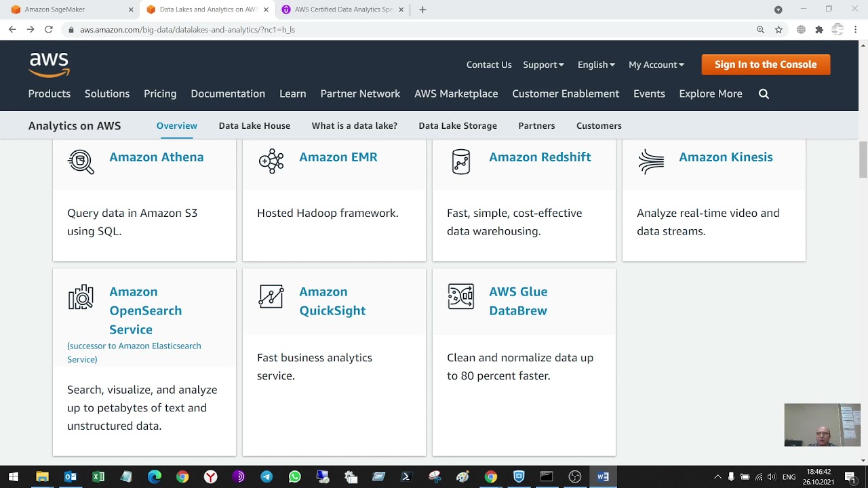Open the Amazon Kinesis link
868x488 pixels.
point(726,157)
